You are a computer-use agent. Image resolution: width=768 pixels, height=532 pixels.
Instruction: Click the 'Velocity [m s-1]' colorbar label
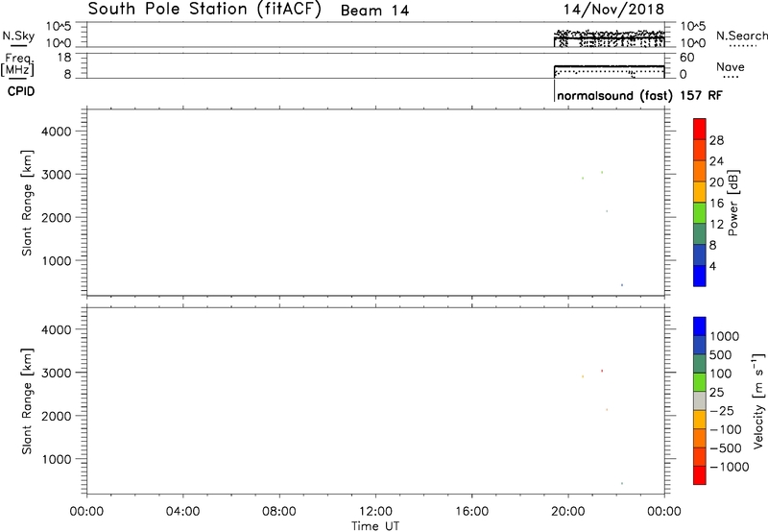pos(758,400)
